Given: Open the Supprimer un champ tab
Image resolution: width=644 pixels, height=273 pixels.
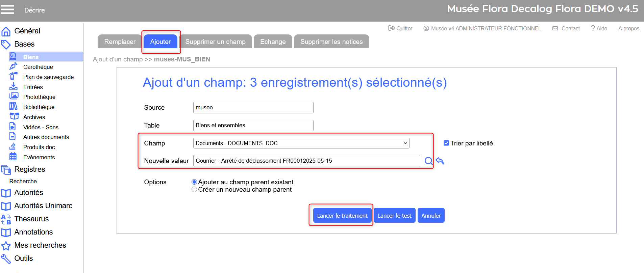Looking at the screenshot, I should pos(215,42).
